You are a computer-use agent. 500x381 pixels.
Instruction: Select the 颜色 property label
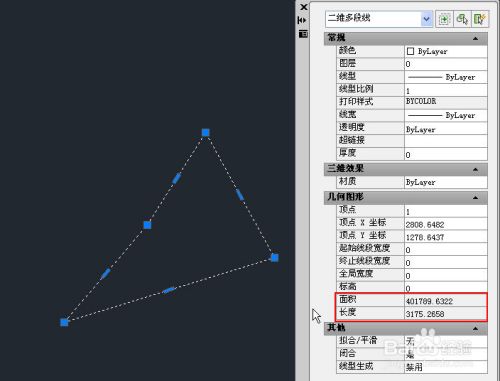(347, 50)
